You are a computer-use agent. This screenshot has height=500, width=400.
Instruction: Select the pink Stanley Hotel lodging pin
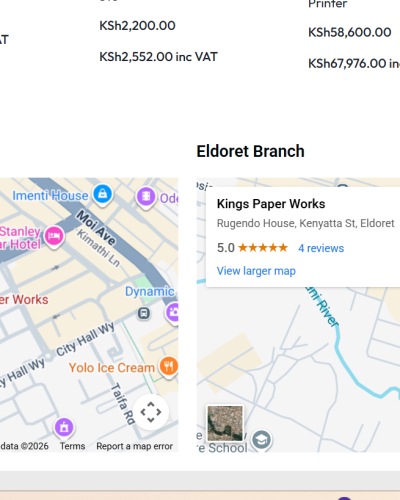(x=54, y=237)
